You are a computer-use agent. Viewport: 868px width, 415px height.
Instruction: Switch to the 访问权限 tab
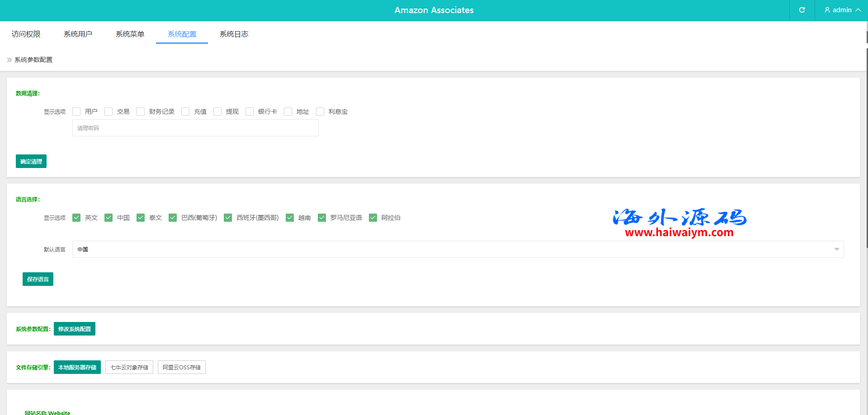pyautogui.click(x=26, y=34)
